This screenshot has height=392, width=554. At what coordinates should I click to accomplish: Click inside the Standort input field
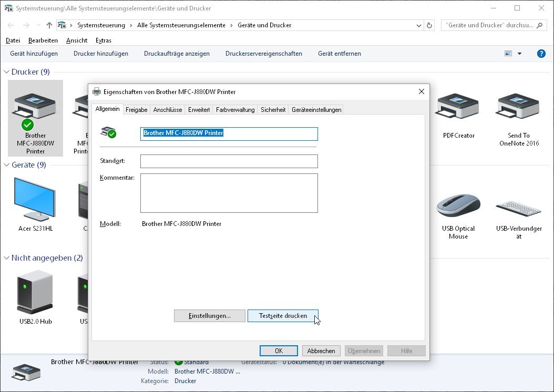click(x=229, y=161)
